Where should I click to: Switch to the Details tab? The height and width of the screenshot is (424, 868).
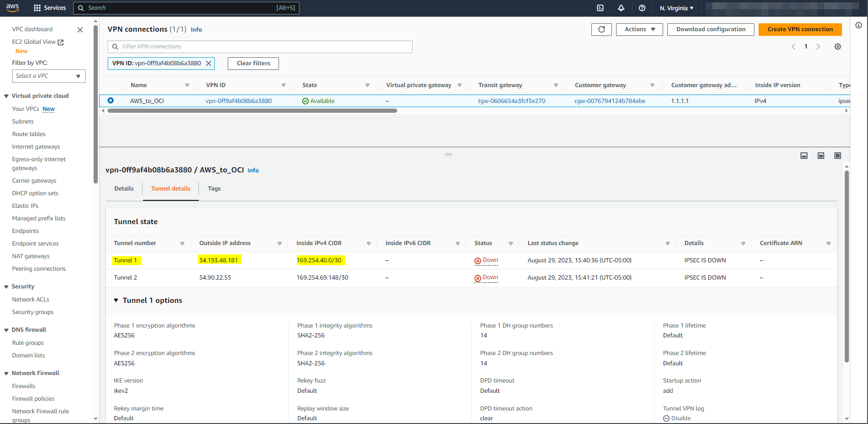click(x=124, y=189)
